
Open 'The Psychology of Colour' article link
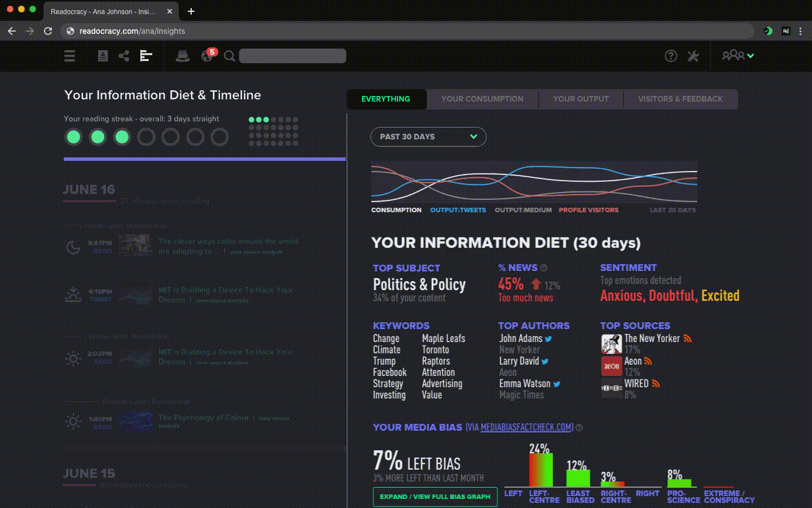click(x=204, y=418)
